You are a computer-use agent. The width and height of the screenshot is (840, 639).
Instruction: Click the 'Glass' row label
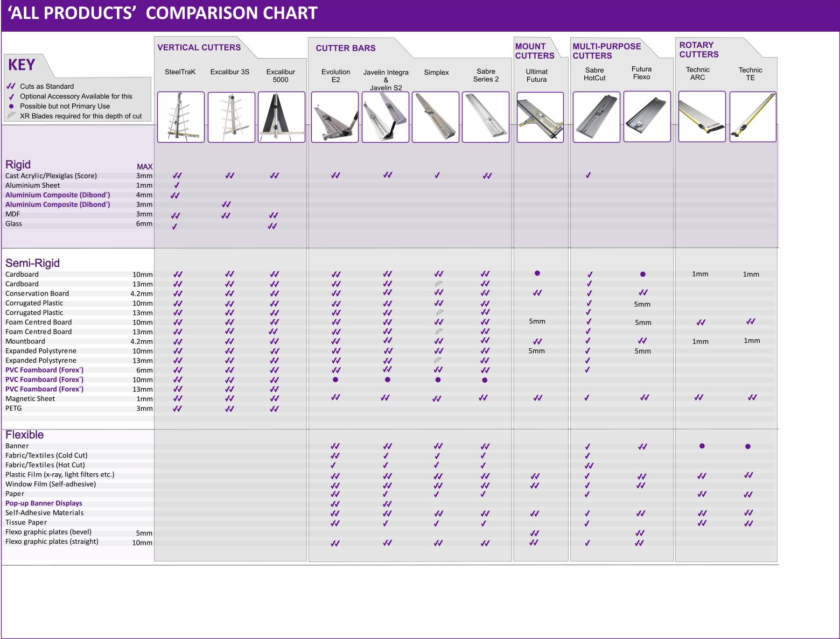pyautogui.click(x=13, y=223)
